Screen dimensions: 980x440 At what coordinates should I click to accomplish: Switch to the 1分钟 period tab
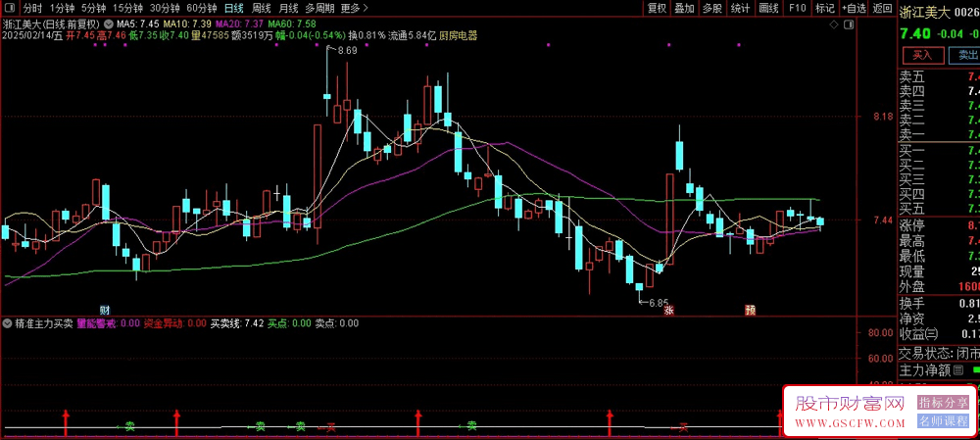pyautogui.click(x=62, y=8)
